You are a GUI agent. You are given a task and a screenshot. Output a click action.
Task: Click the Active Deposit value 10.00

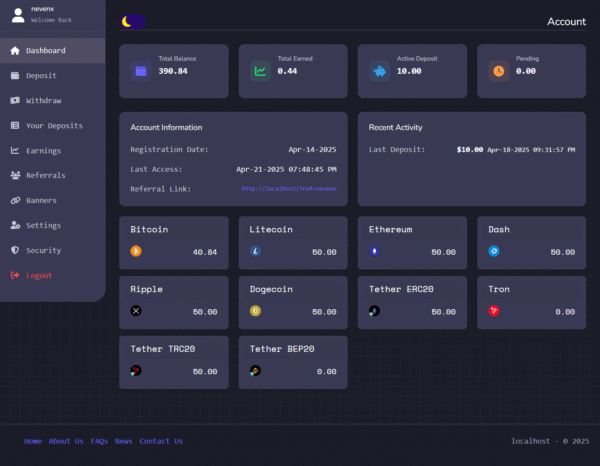[409, 71]
